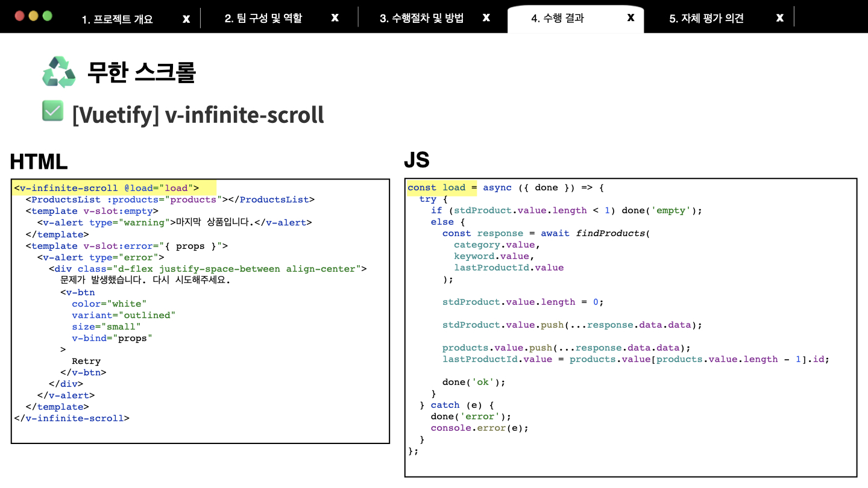868x488 pixels.
Task: Click the 'category.value,' argument line
Action: [x=497, y=245]
